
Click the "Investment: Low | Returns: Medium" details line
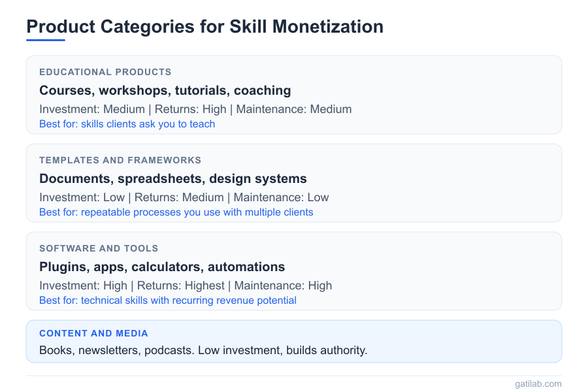pyautogui.click(x=131, y=197)
